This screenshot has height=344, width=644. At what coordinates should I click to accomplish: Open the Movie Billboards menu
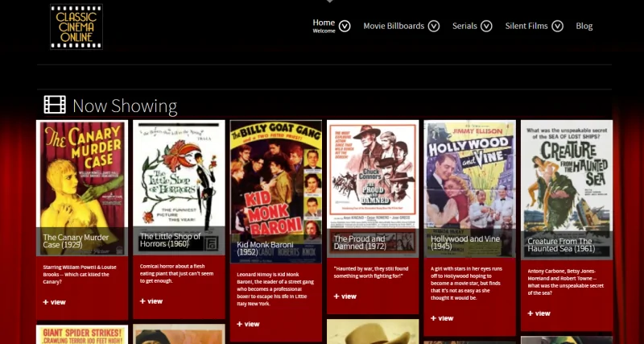click(394, 26)
